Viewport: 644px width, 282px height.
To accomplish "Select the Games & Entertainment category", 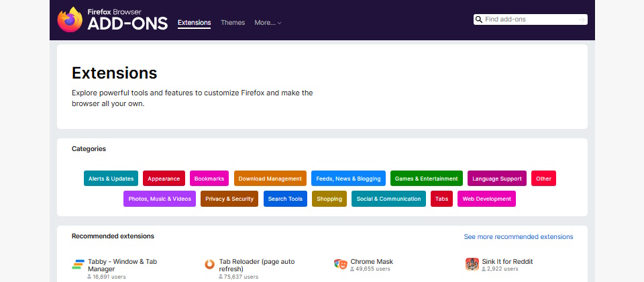I will (427, 179).
